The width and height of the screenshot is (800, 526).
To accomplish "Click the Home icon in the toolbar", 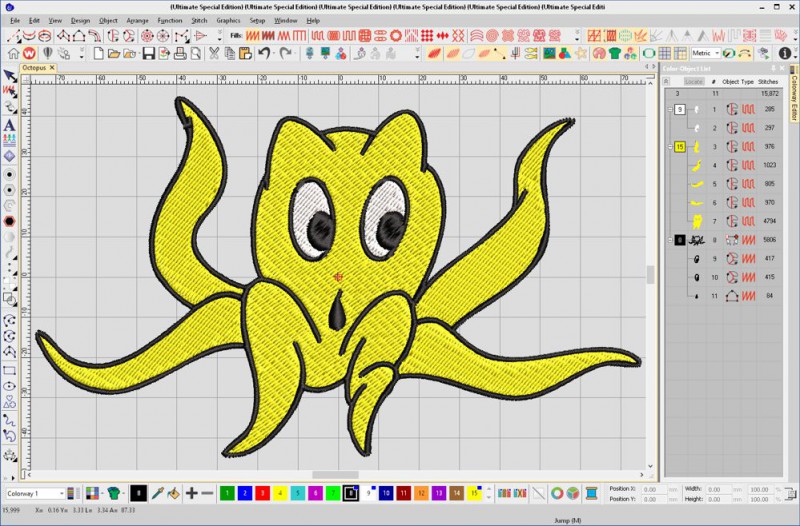I will (x=13, y=53).
